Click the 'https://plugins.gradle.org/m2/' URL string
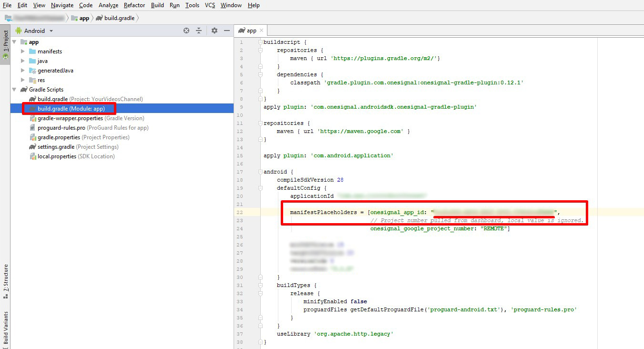644x349 pixels. 386,58
